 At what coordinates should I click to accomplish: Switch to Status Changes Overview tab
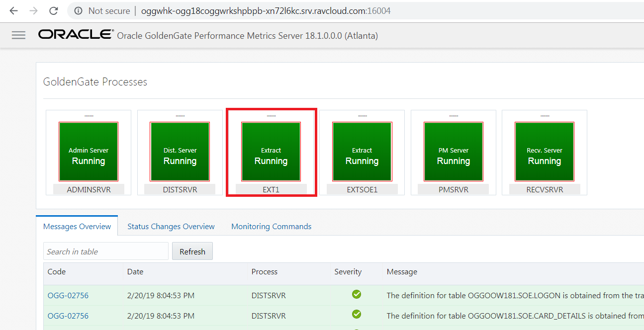pos(171,226)
